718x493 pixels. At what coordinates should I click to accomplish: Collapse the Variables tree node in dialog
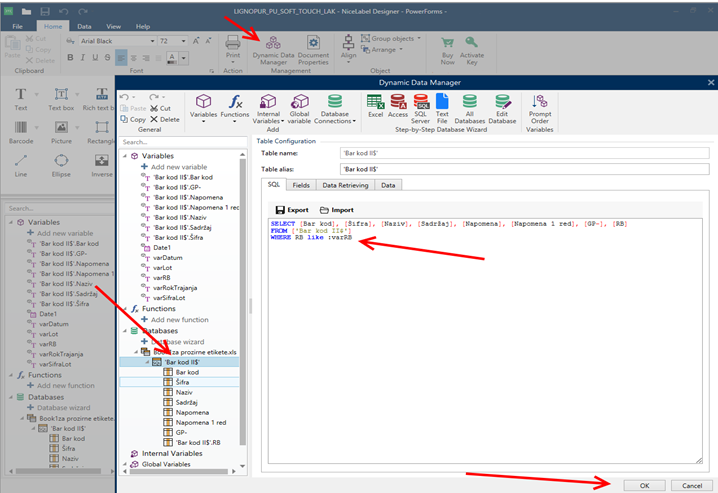point(125,156)
